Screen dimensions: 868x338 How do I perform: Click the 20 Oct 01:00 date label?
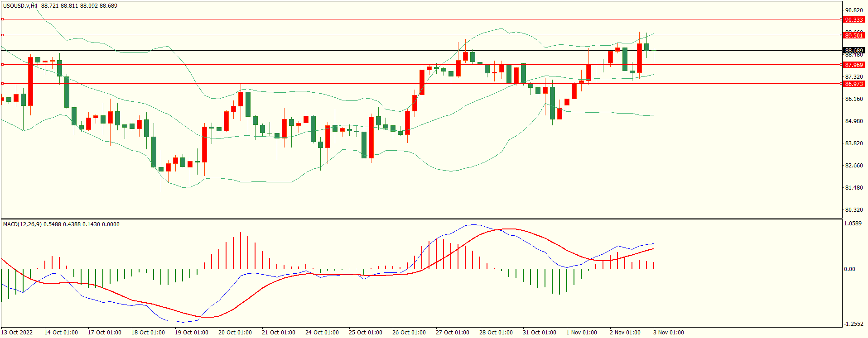[x=235, y=333]
